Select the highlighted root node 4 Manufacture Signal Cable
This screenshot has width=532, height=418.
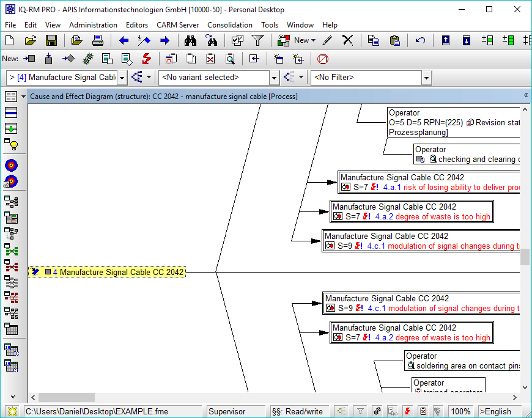point(107,272)
